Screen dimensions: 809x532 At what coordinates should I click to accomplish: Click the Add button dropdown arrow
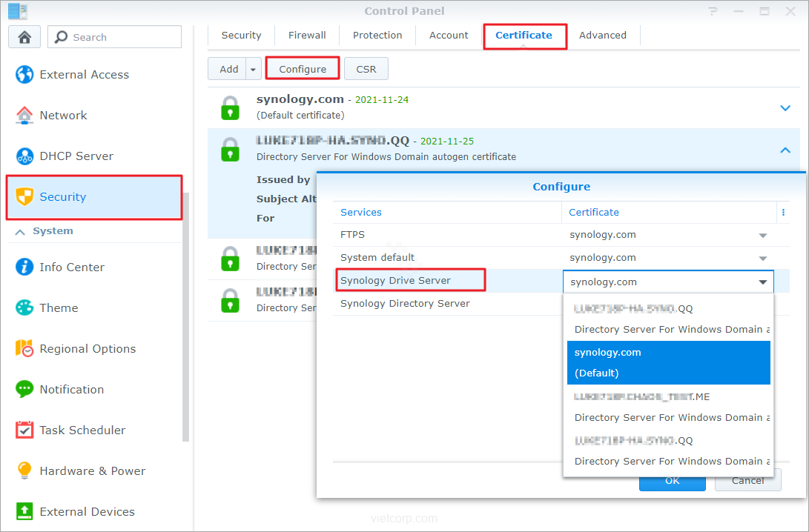[254, 69]
